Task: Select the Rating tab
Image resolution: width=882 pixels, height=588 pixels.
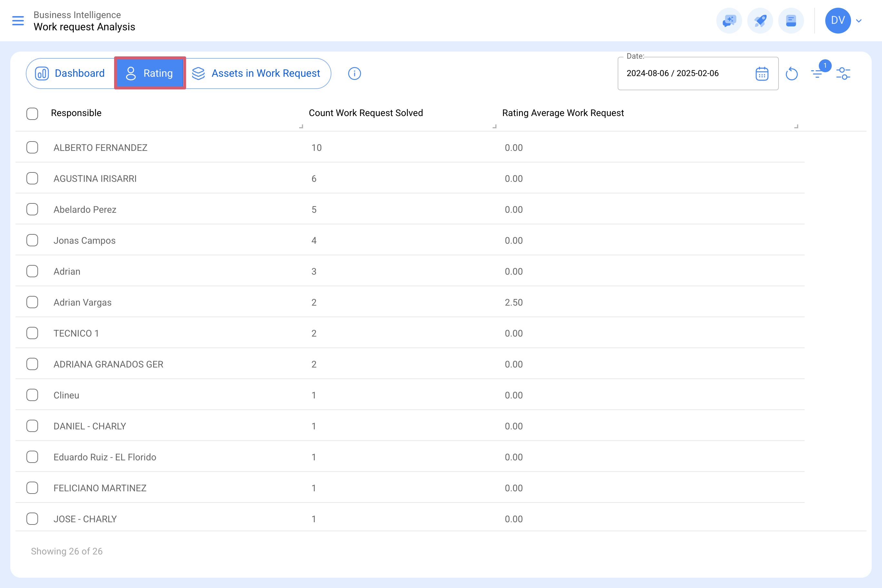Action: click(150, 73)
